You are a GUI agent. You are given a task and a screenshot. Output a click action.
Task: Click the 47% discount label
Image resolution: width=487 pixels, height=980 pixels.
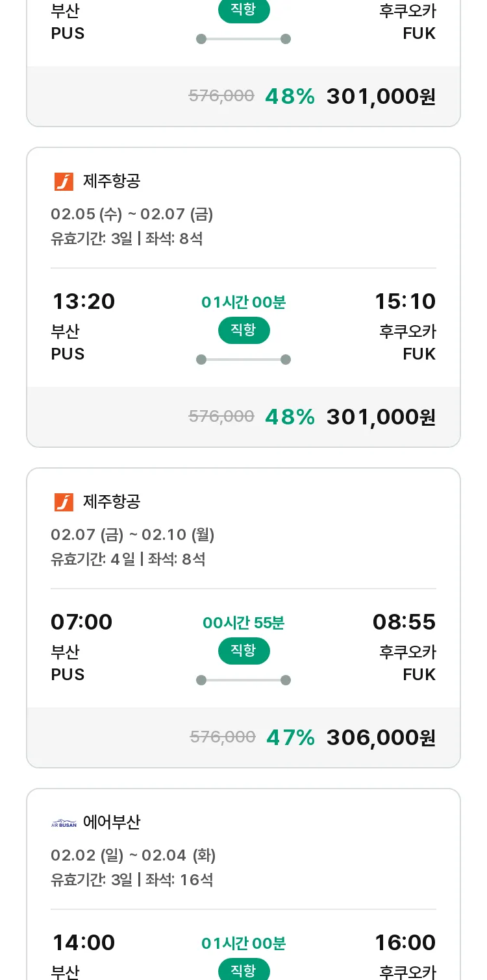pos(290,737)
